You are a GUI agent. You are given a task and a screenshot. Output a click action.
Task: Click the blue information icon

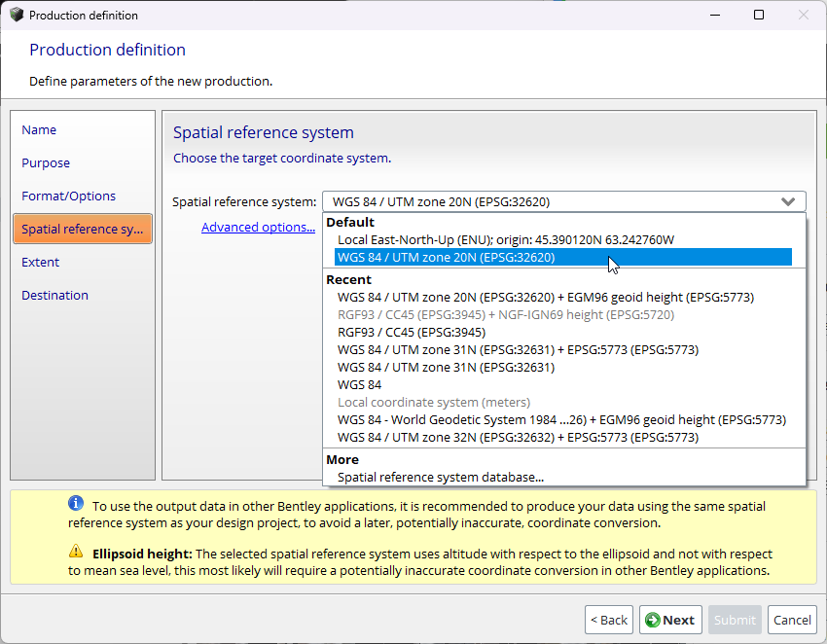pyautogui.click(x=76, y=503)
